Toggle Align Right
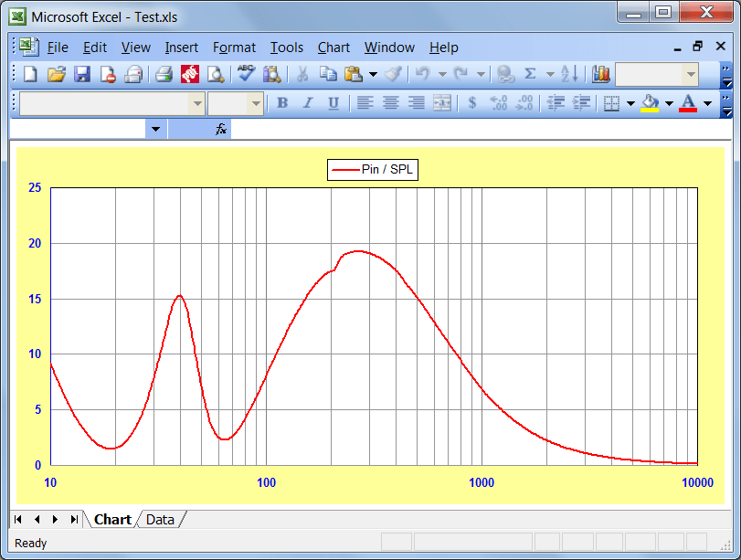 416,102
